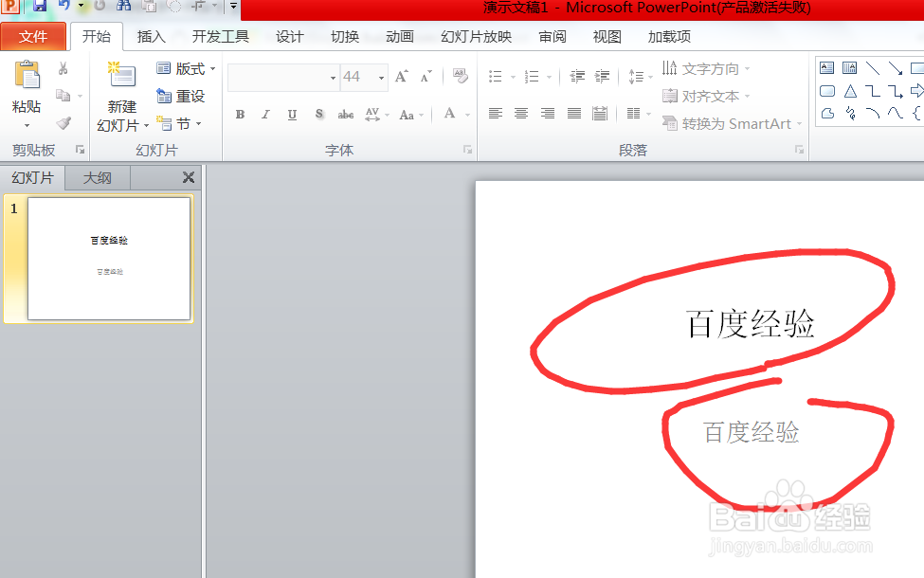Toggle strikethrough abc button
The height and width of the screenshot is (578, 924).
tap(346, 115)
